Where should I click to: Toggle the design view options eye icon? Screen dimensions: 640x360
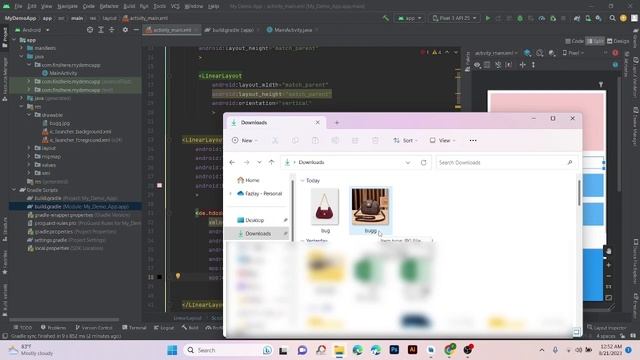coord(477,65)
